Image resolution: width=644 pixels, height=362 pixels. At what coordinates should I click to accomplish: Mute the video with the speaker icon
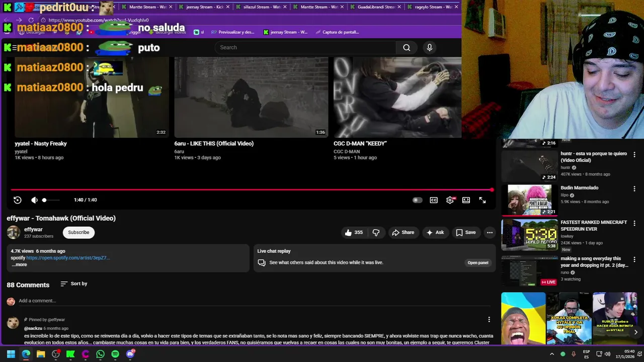point(34,200)
